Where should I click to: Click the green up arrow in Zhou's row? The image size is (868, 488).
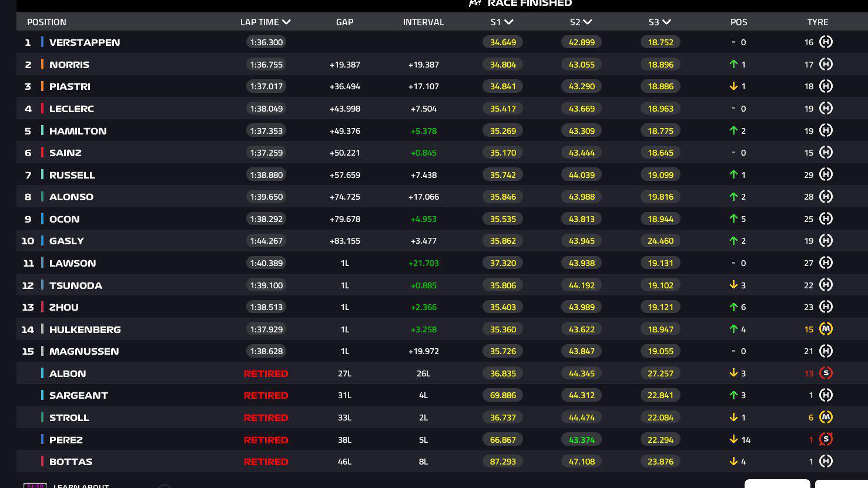[733, 307]
